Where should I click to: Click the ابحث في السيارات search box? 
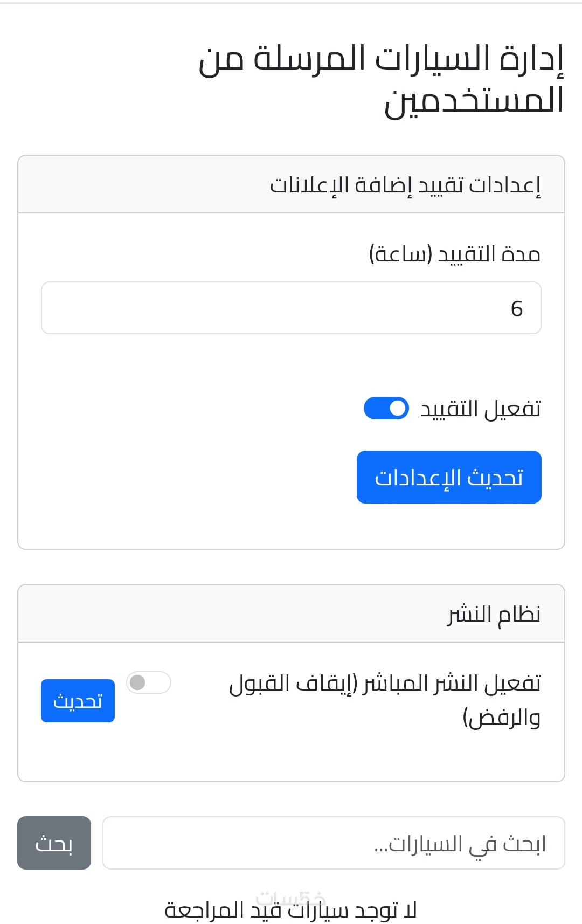[333, 843]
